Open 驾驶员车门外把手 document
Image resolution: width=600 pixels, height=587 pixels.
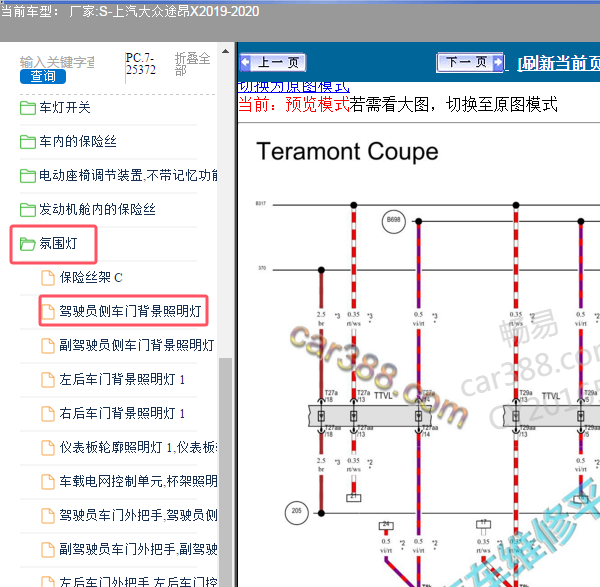138,515
